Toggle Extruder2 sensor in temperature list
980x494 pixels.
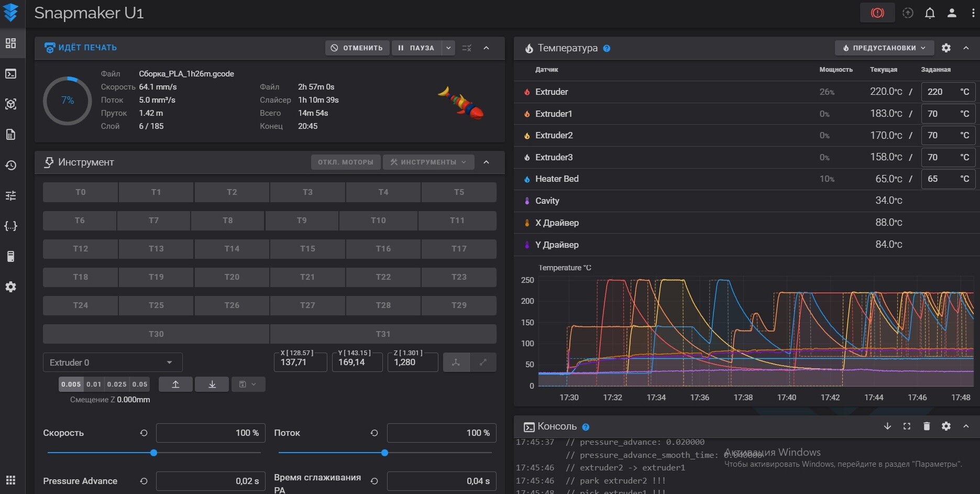[554, 135]
